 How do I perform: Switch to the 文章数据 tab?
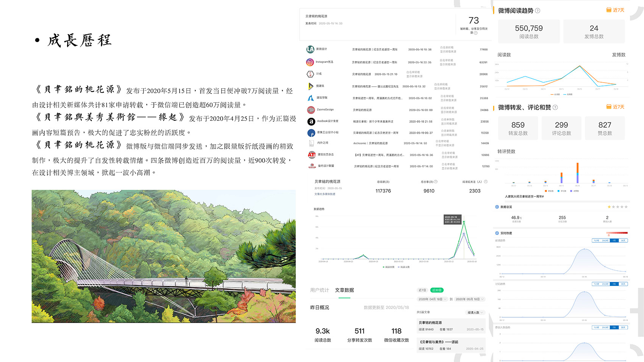coord(344,290)
